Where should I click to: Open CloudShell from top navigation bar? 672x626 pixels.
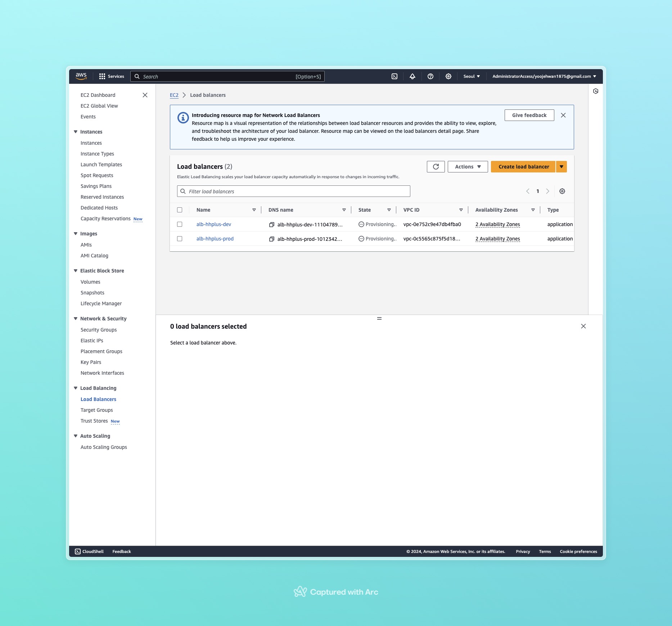click(394, 76)
